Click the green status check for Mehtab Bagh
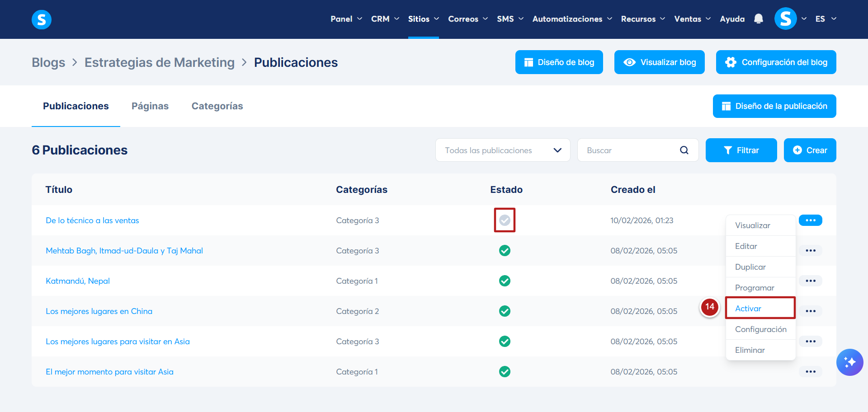868x412 pixels. 505,251
